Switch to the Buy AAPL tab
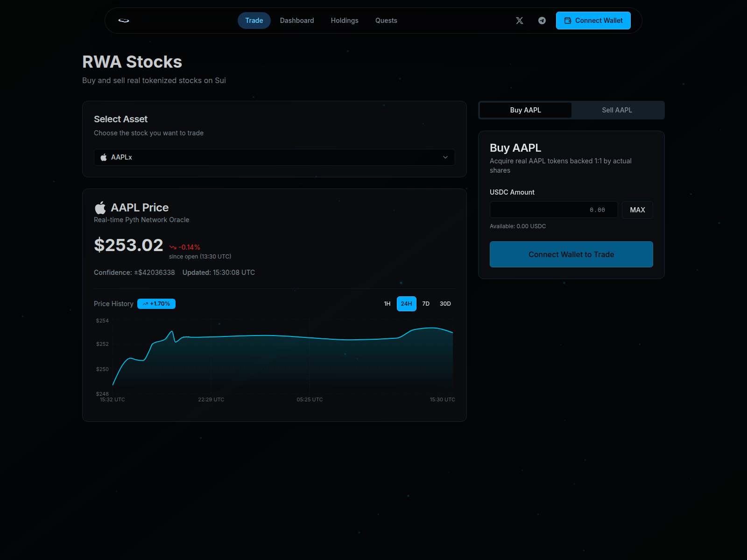The width and height of the screenshot is (747, 560). 526,110
